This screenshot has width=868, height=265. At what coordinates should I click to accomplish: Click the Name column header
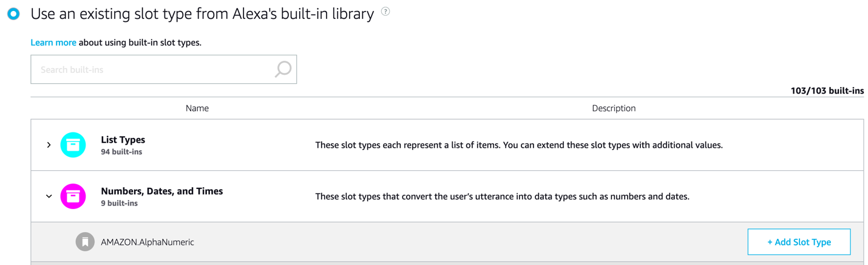point(197,108)
